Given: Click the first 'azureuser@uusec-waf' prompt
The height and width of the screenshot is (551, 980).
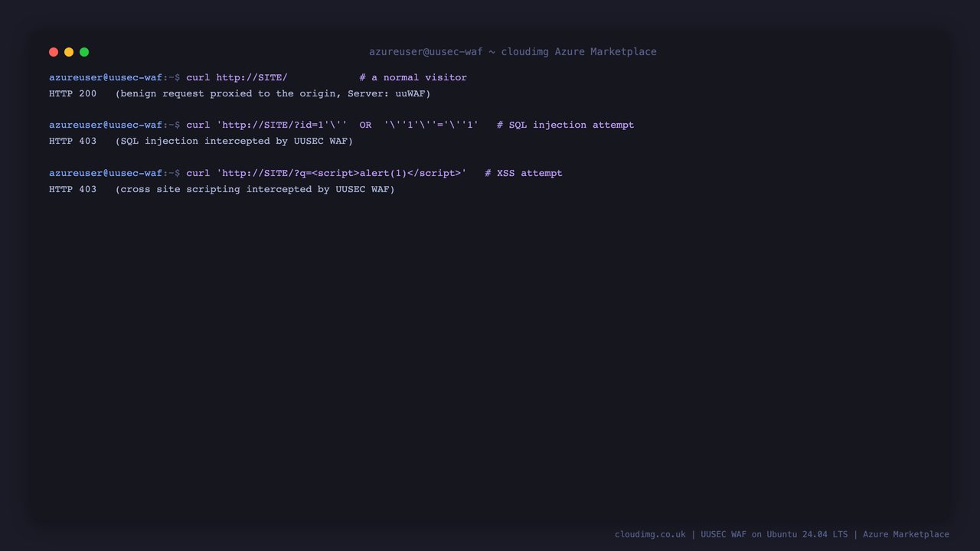Looking at the screenshot, I should click(106, 77).
